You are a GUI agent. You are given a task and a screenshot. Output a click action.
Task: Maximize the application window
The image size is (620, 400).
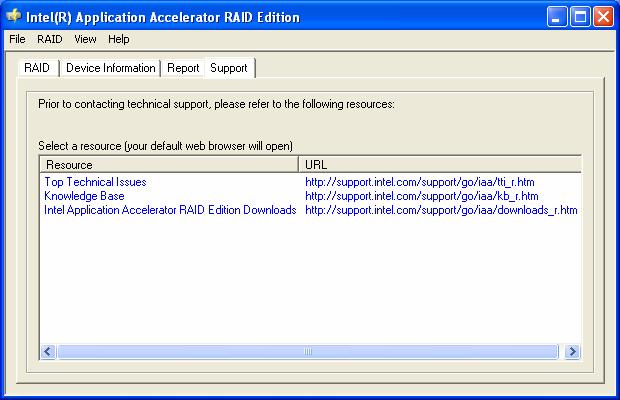coord(581,17)
